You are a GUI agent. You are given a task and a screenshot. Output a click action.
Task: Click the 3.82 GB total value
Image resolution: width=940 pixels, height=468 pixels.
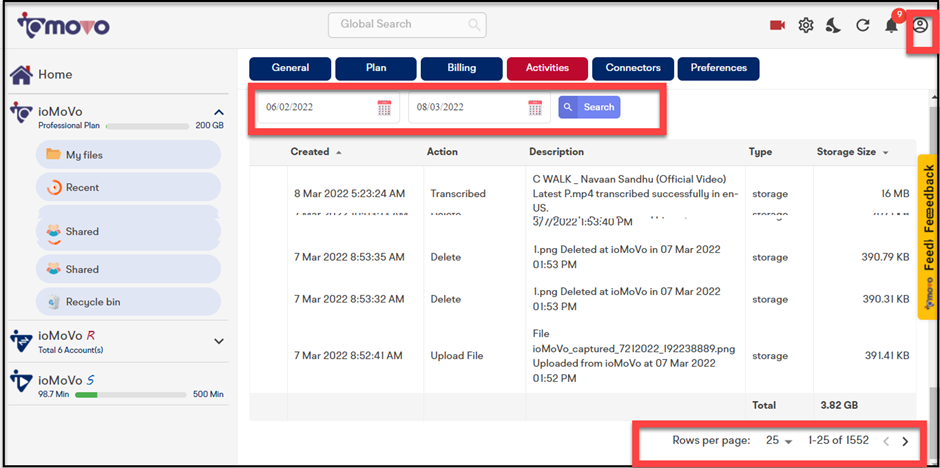839,406
